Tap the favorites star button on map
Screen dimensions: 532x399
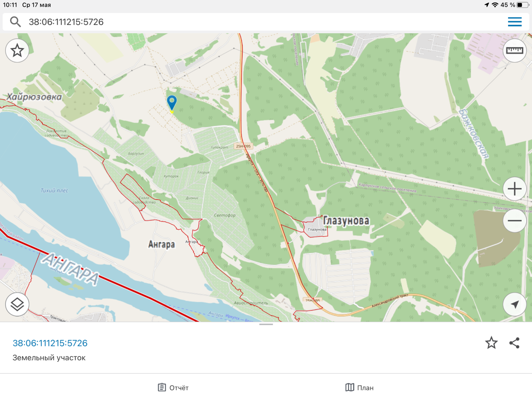tap(17, 51)
